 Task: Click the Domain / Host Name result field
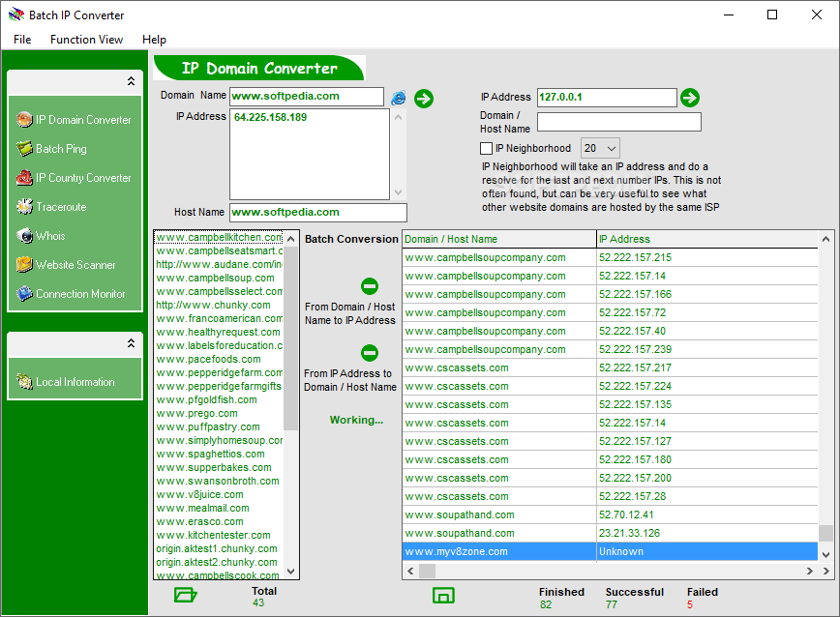coord(618,122)
